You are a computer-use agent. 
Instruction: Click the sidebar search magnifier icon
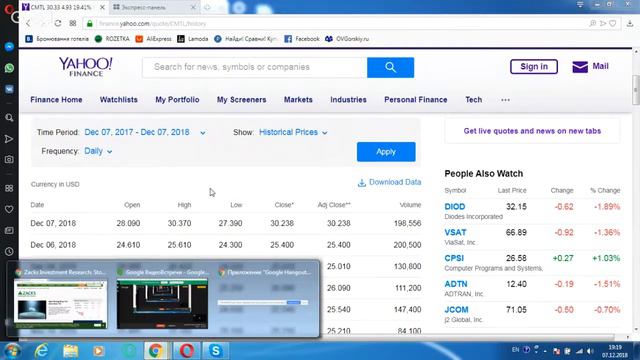click(x=9, y=118)
